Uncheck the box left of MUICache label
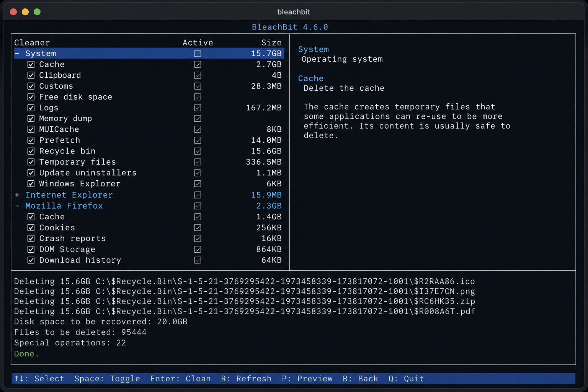588x392 pixels. point(31,129)
